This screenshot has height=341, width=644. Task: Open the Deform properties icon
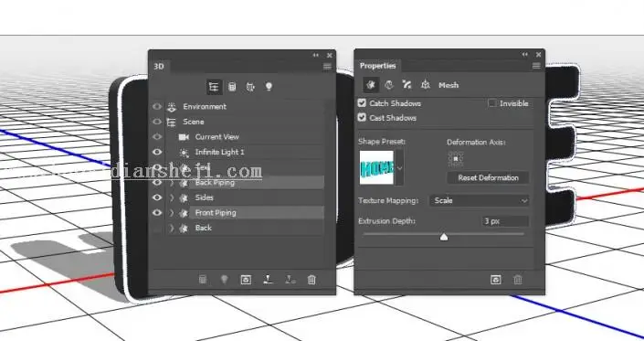click(x=388, y=85)
